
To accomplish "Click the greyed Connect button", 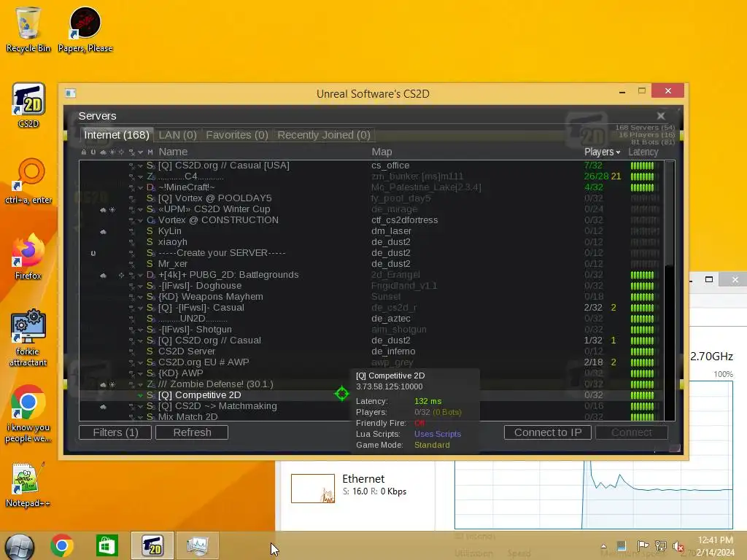I will (x=632, y=432).
